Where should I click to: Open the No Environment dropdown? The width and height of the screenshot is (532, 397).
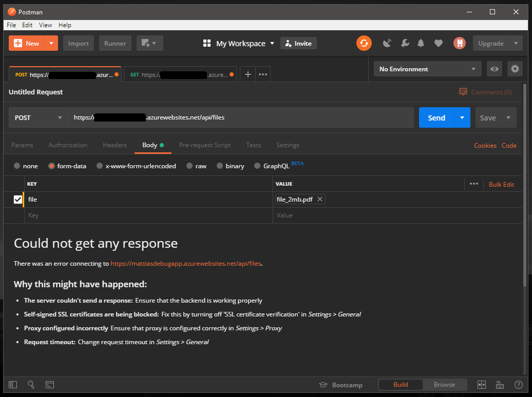tap(427, 69)
